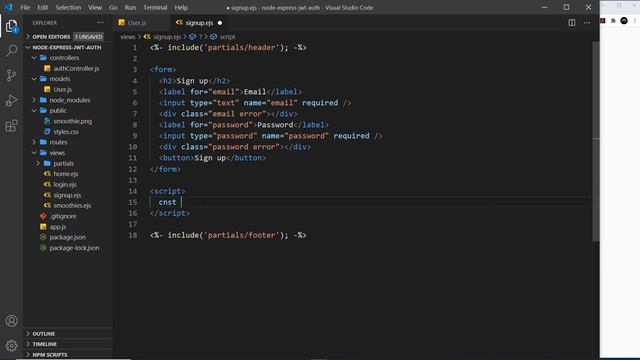Open authController.js file
This screenshot has height=360, width=640.
click(x=76, y=68)
